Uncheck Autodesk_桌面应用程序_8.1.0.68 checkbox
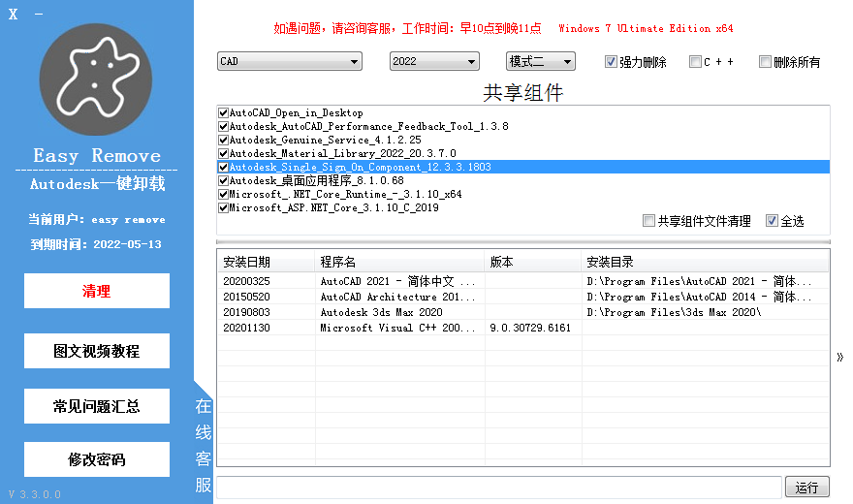Image resolution: width=853 pixels, height=504 pixels. click(223, 180)
